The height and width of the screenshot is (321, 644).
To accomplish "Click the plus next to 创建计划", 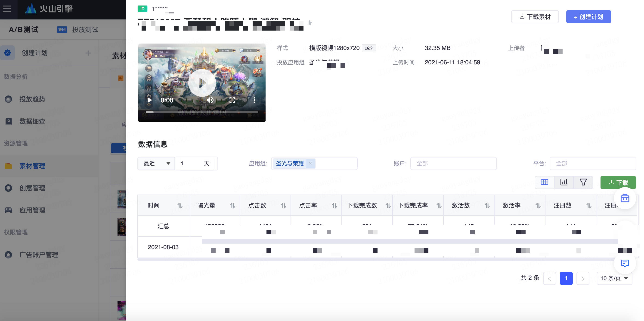I will point(88,53).
